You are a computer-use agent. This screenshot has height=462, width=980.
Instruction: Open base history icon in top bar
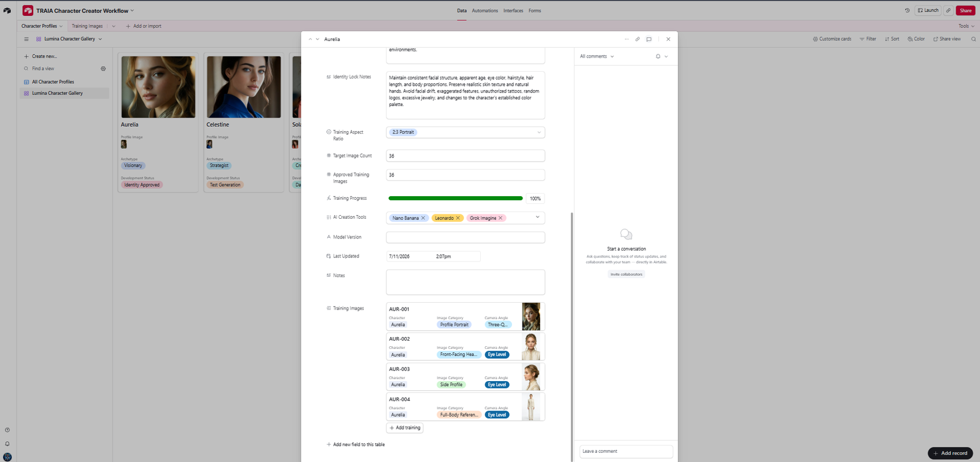point(907,10)
